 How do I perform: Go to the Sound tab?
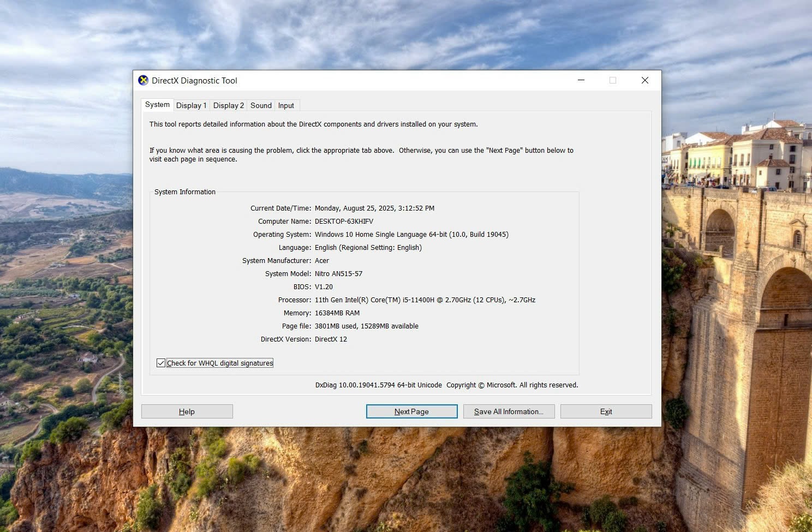(x=261, y=106)
